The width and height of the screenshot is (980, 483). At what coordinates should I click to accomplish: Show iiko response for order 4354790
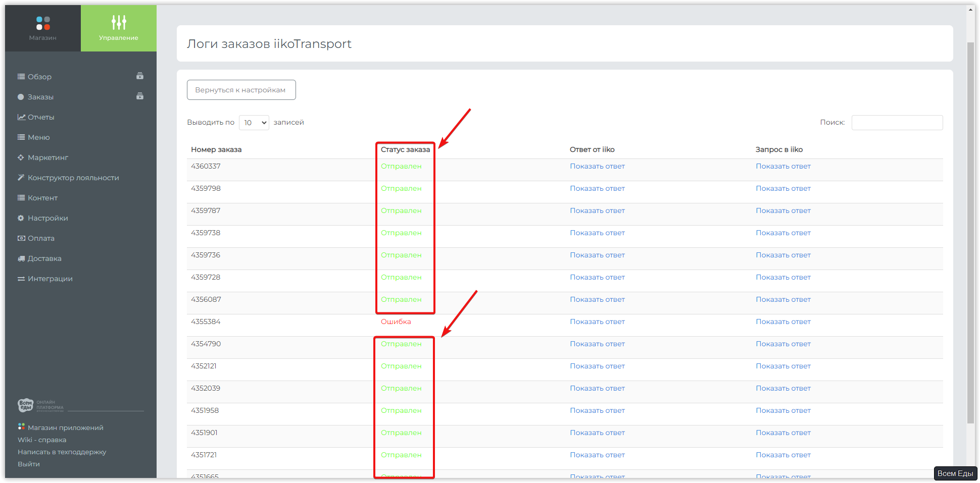click(597, 344)
